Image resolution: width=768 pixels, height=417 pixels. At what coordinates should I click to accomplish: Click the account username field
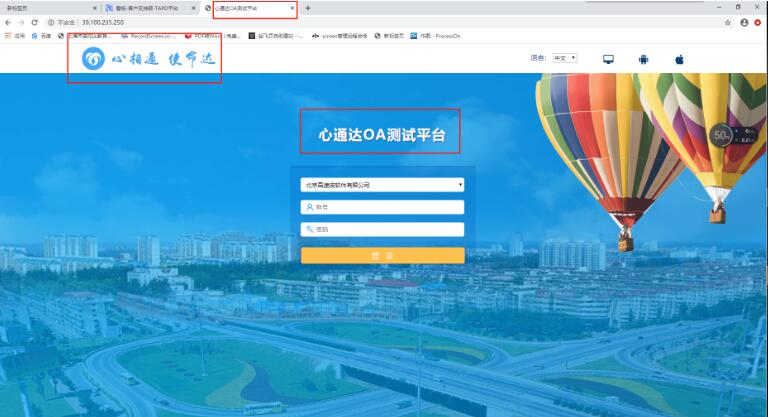click(382, 207)
